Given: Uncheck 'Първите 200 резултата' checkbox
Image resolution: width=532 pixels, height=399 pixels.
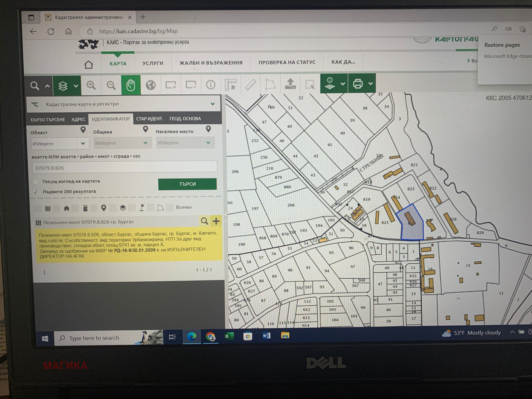Looking at the screenshot, I should tap(36, 192).
